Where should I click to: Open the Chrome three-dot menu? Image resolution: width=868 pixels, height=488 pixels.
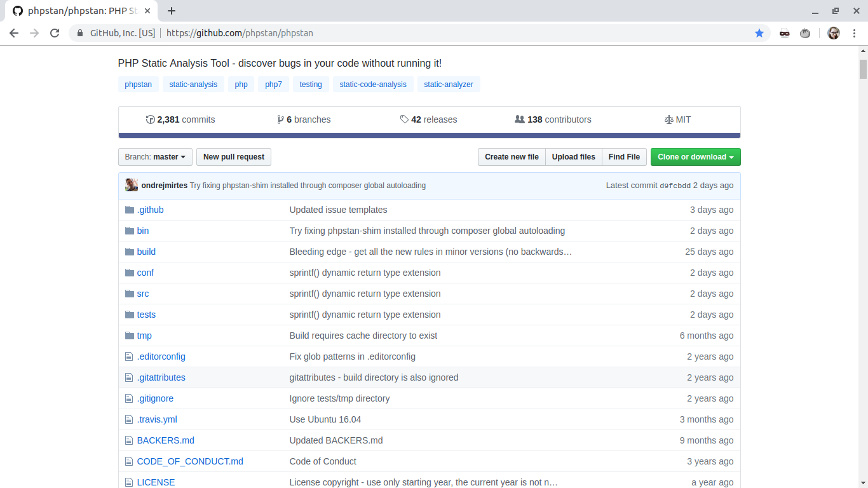[854, 33]
